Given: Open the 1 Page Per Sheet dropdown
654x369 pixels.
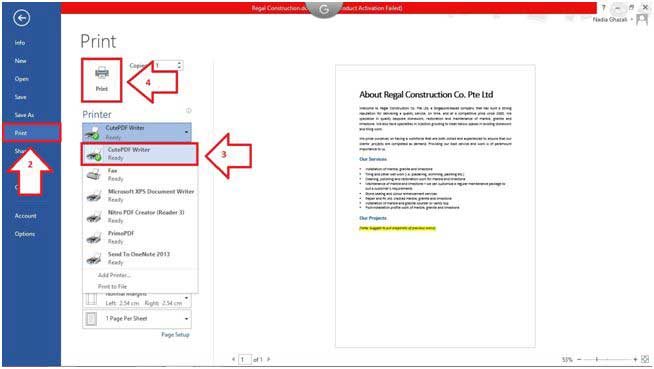Looking at the screenshot, I should (137, 319).
